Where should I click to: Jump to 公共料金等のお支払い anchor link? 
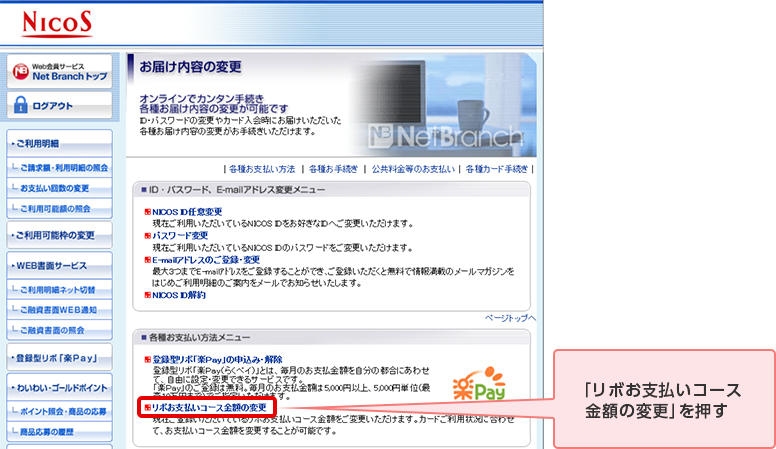(414, 170)
